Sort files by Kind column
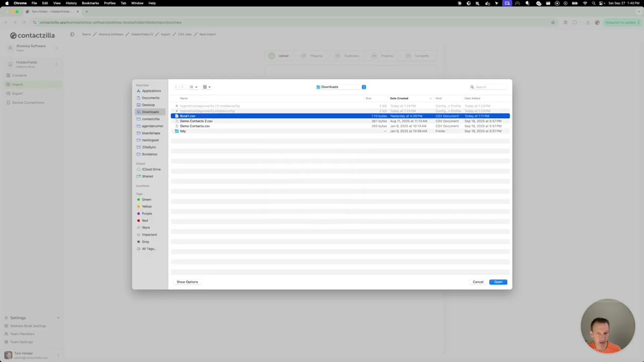This screenshot has width=644, height=362. [438, 98]
